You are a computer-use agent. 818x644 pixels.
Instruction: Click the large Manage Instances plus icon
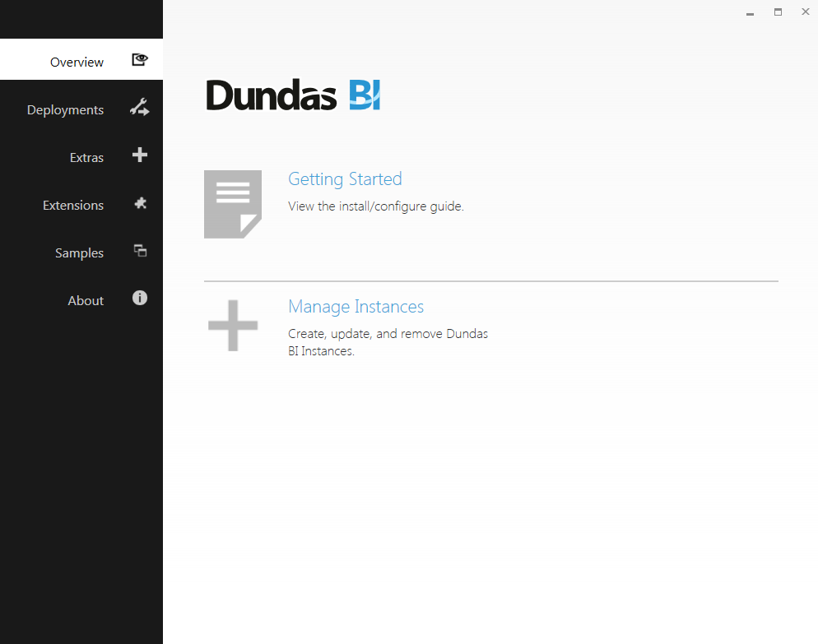tap(233, 326)
